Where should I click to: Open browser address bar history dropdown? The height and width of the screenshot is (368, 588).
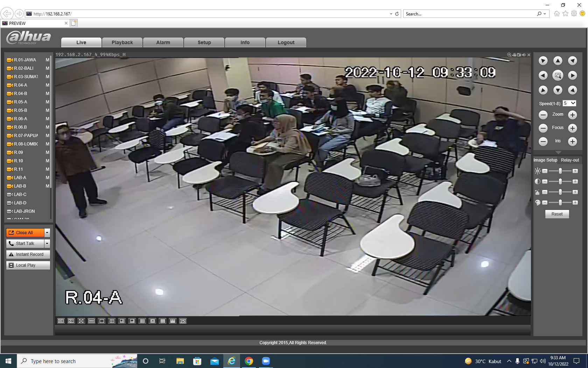click(x=391, y=14)
